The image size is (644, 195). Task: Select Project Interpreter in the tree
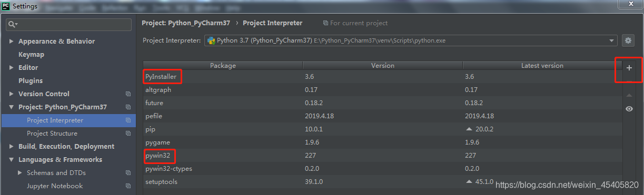pos(68,120)
